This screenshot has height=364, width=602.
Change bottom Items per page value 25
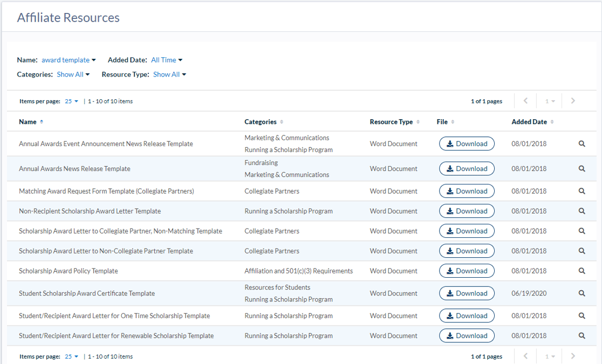coord(71,356)
